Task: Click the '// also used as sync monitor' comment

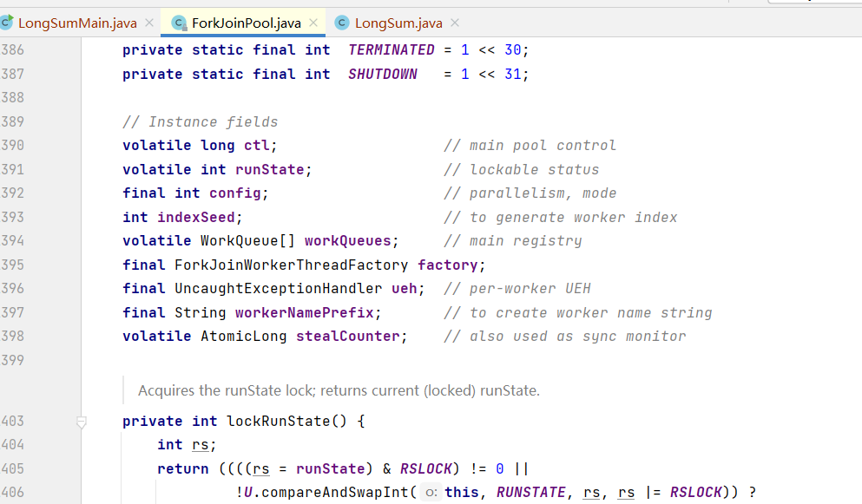Action: coord(564,337)
